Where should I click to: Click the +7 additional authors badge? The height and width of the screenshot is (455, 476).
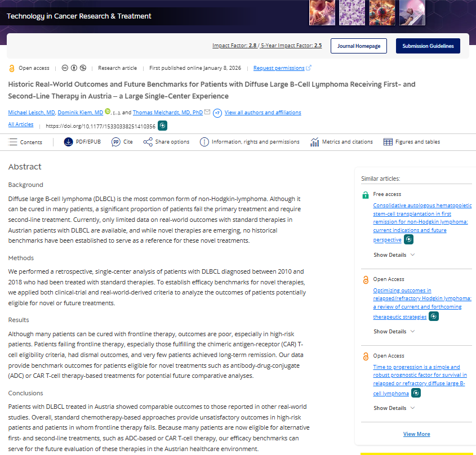216,113
